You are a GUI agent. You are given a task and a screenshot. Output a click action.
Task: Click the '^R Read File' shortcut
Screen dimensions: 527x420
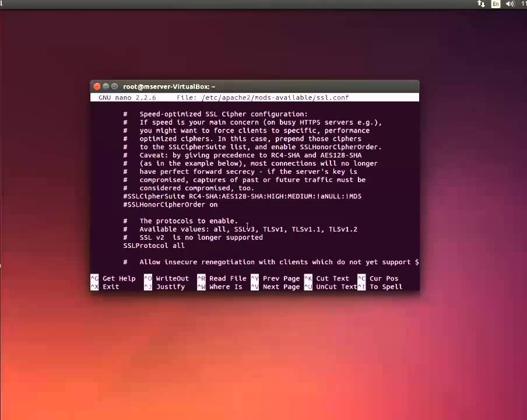pyautogui.click(x=222, y=278)
